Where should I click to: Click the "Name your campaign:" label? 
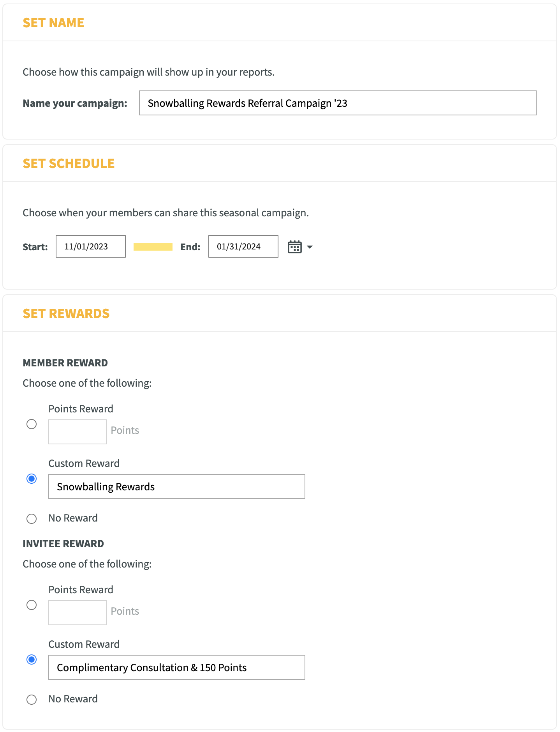coord(75,103)
